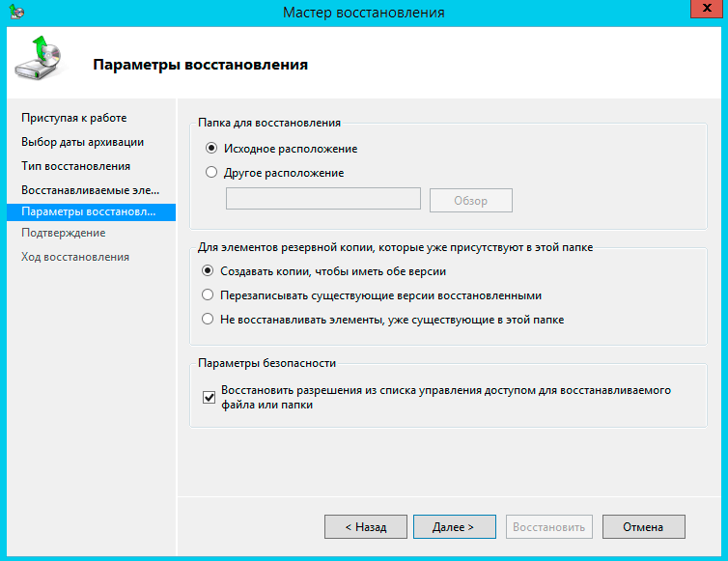Cancel the wizard with Отмена
The image size is (728, 561).
[643, 527]
